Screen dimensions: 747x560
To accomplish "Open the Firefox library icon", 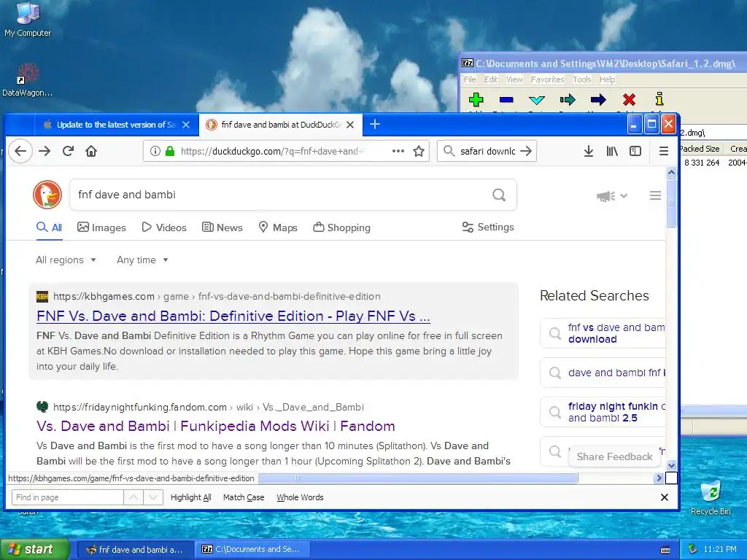I will coord(612,151).
